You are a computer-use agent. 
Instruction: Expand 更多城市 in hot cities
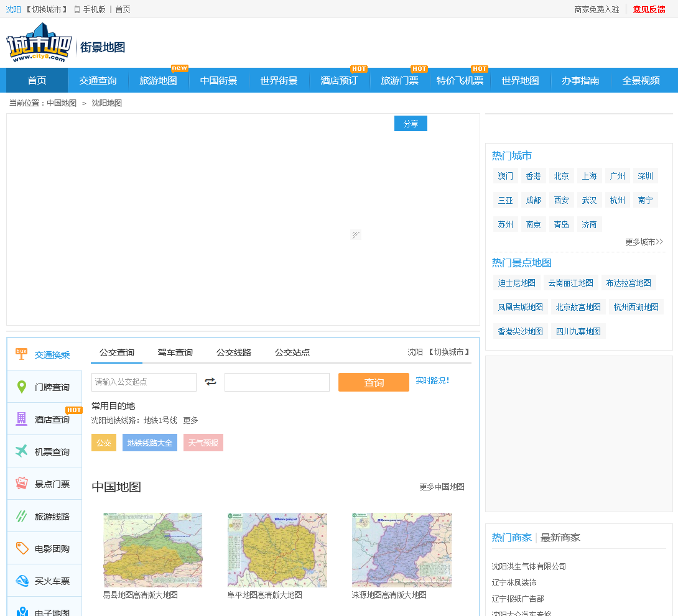click(x=644, y=242)
